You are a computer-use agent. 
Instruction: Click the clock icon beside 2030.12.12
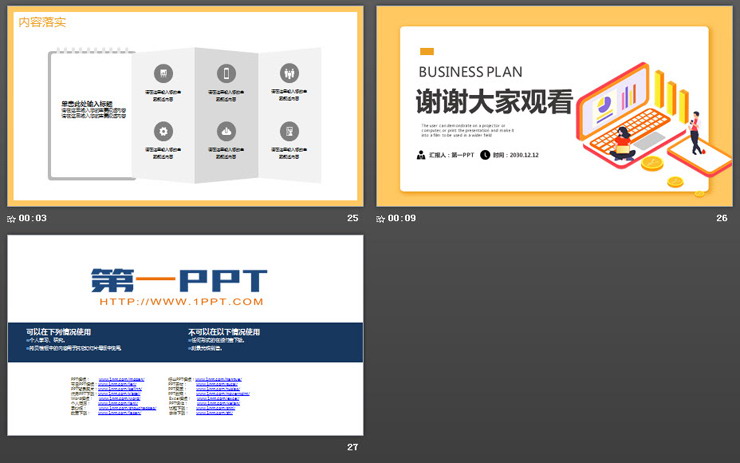485,155
